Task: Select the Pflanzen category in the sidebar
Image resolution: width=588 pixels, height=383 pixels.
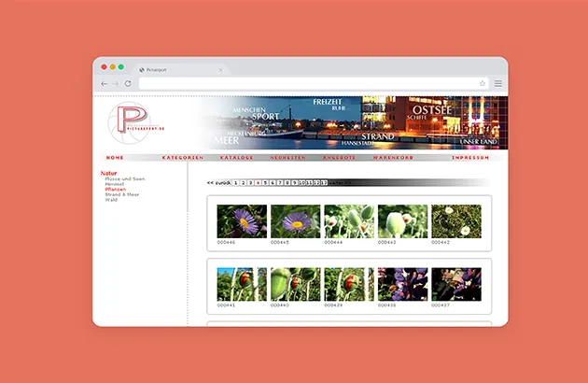Action: point(117,189)
